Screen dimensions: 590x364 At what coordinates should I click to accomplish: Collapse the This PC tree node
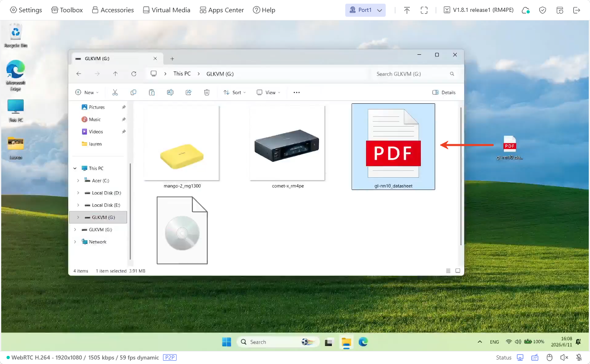[x=75, y=168]
